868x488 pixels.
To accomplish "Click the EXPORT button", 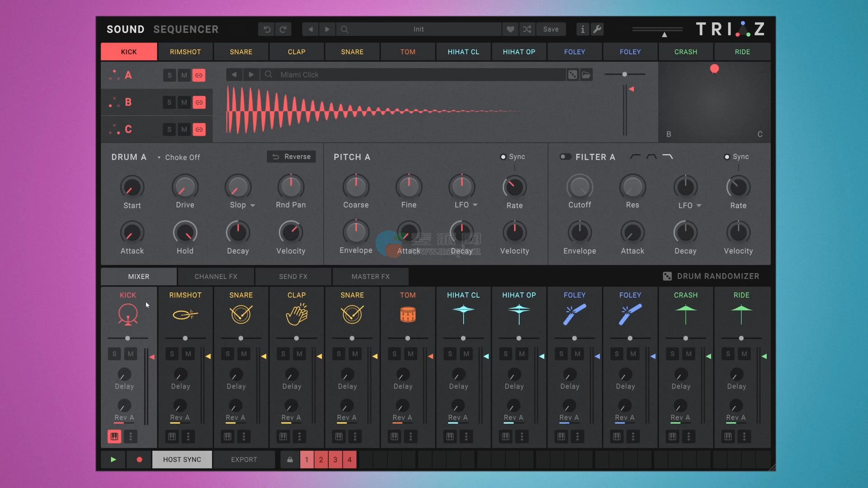I will (x=244, y=460).
